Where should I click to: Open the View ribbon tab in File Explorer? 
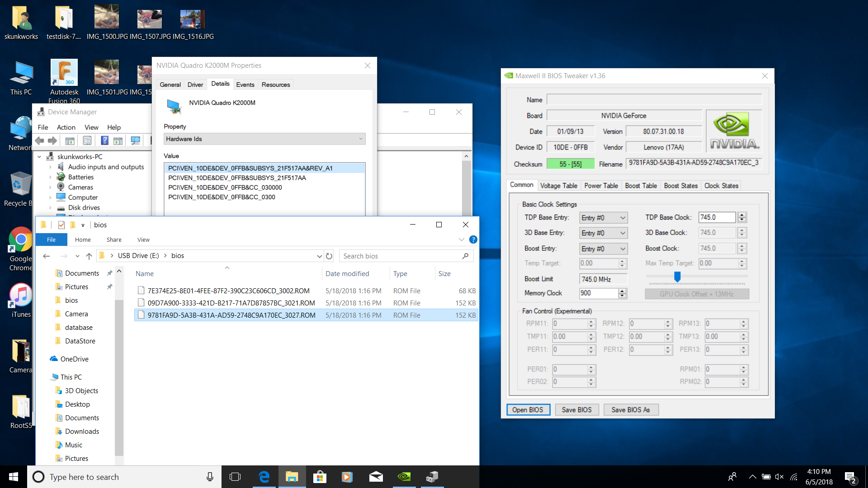click(x=143, y=239)
